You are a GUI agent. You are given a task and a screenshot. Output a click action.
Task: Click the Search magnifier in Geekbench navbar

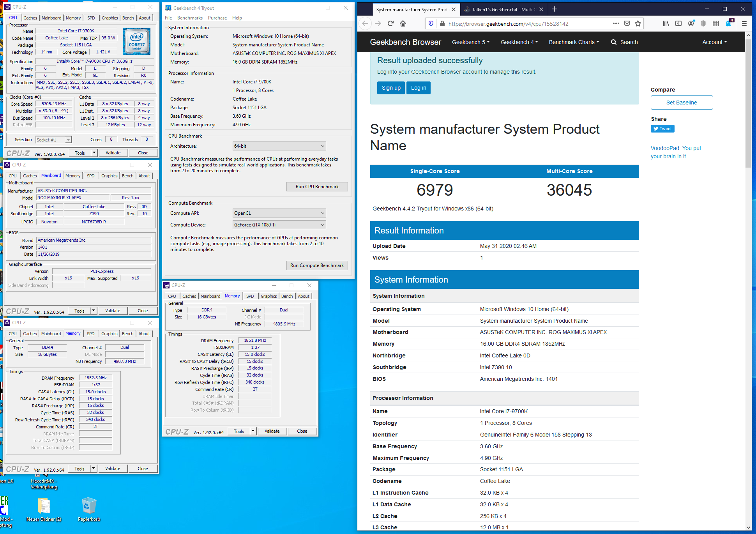tap(614, 42)
